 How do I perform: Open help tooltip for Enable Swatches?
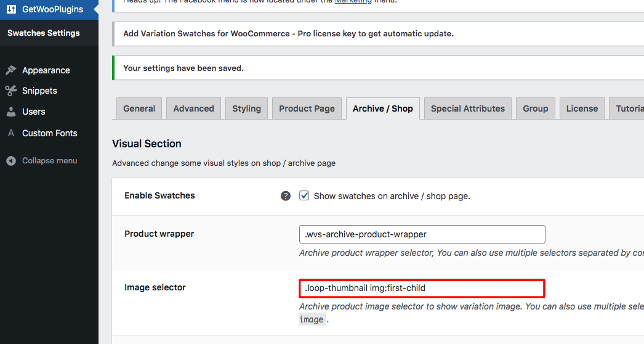(x=286, y=196)
